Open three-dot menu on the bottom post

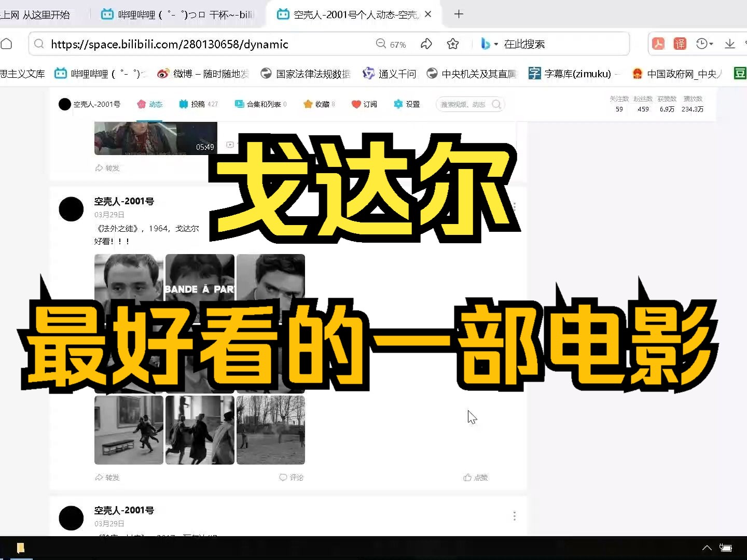click(x=514, y=516)
